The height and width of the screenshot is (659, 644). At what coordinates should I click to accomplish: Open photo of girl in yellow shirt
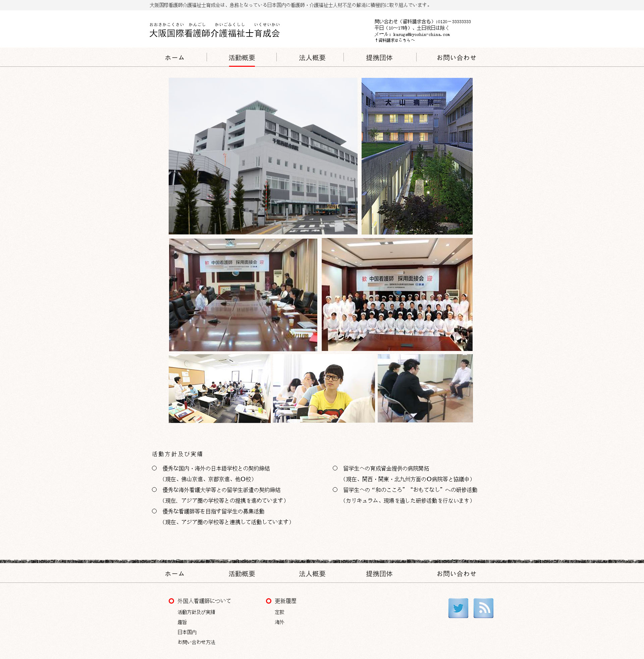tap(324, 388)
